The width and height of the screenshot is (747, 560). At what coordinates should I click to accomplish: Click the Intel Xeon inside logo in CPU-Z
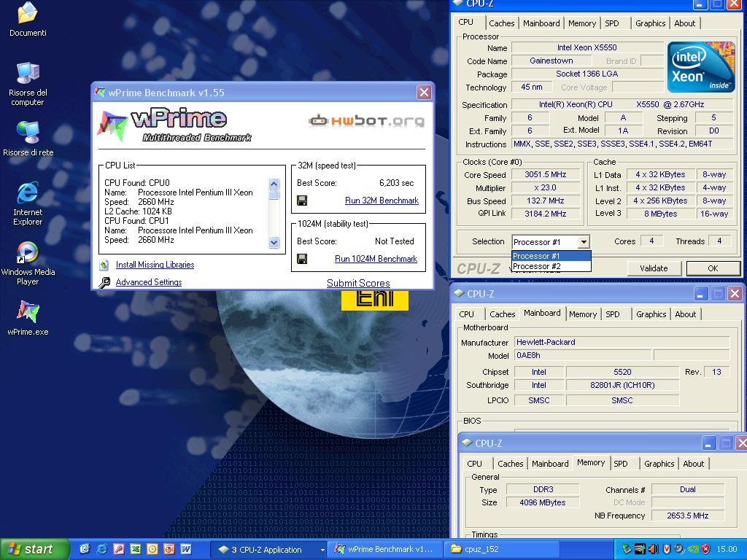[x=701, y=67]
